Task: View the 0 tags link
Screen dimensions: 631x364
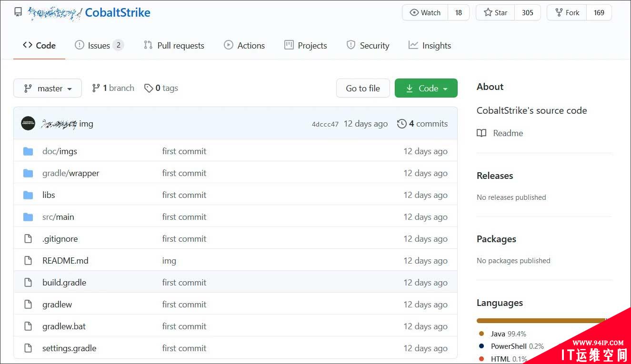Action: pyautogui.click(x=161, y=88)
